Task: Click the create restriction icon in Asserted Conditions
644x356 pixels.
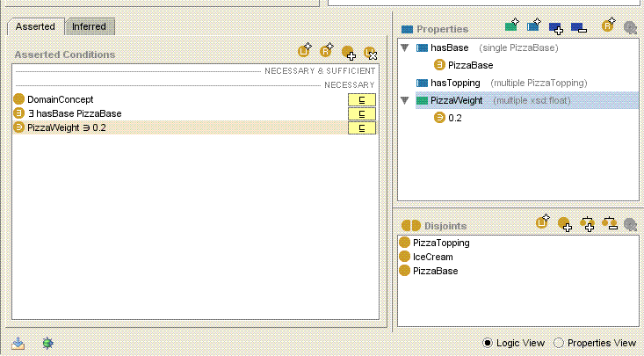Action: pos(327,52)
